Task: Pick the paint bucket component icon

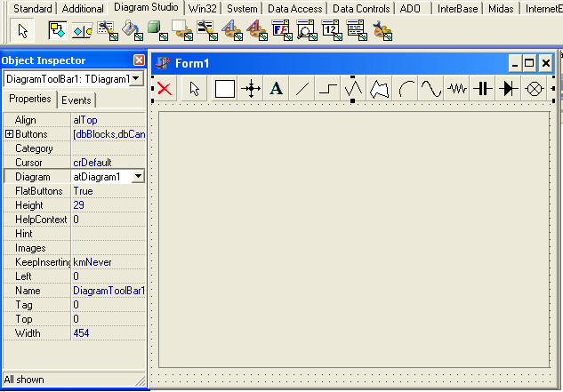Action: [x=133, y=30]
